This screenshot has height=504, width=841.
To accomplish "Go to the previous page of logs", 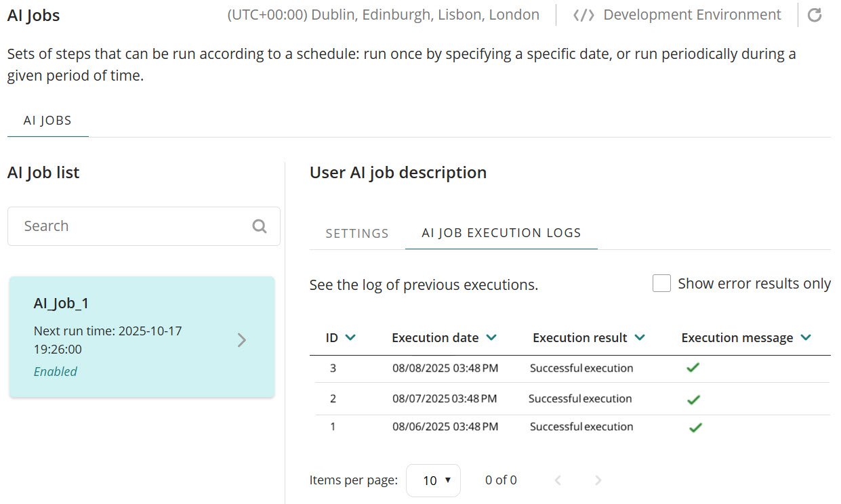I will click(x=558, y=480).
